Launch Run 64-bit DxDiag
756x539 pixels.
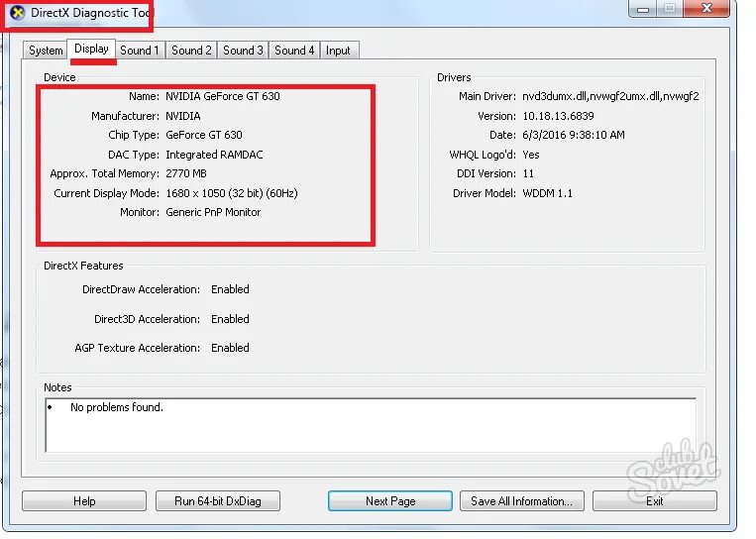[218, 501]
